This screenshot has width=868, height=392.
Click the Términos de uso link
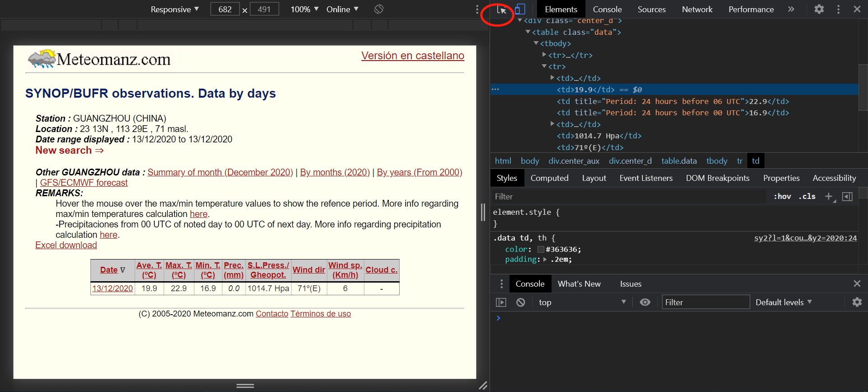(321, 314)
